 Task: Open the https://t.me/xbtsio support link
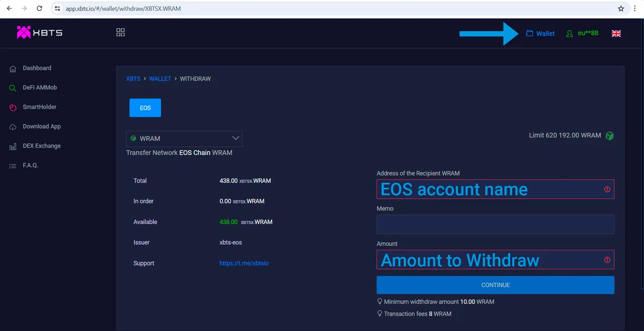coord(244,263)
